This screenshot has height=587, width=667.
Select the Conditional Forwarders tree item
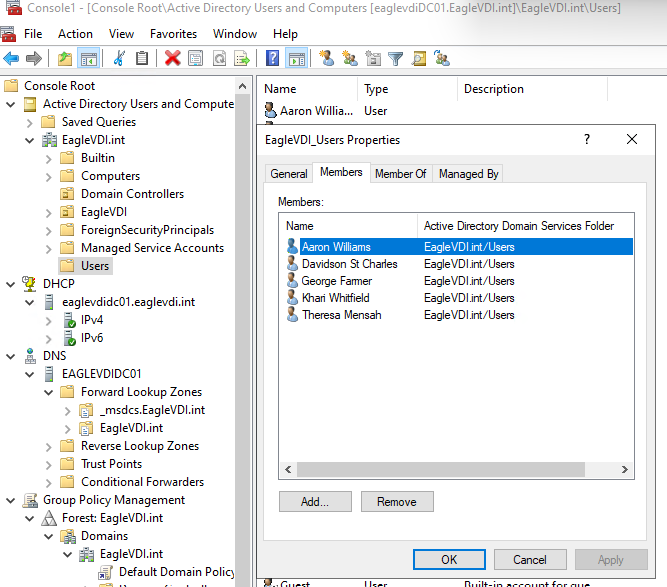point(143,482)
